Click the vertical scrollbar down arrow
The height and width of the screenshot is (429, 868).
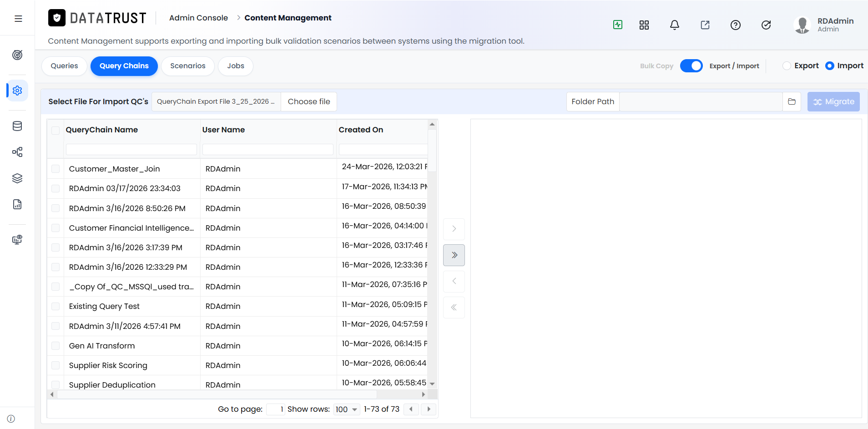432,384
